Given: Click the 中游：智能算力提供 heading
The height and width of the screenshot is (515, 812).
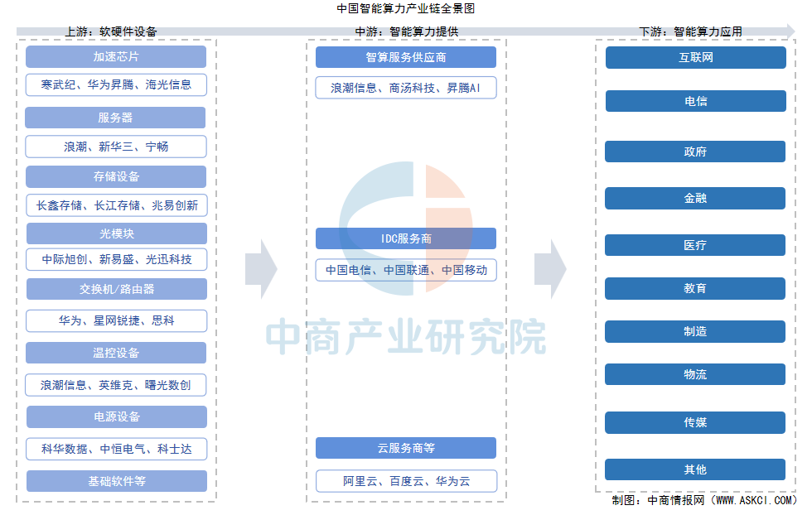Looking at the screenshot, I should click(407, 31).
